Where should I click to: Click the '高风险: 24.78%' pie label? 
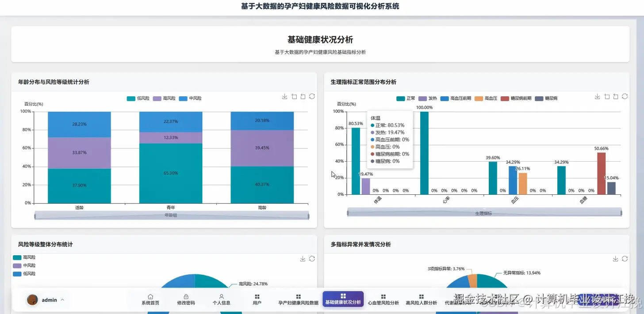coord(253,284)
